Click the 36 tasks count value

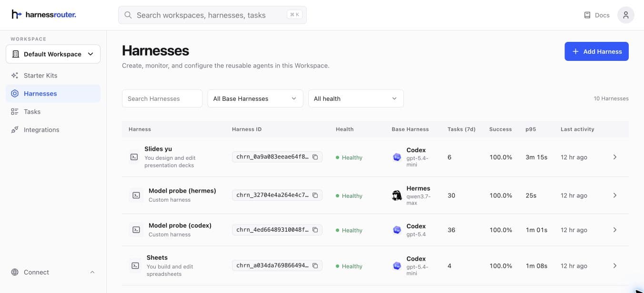(452, 230)
